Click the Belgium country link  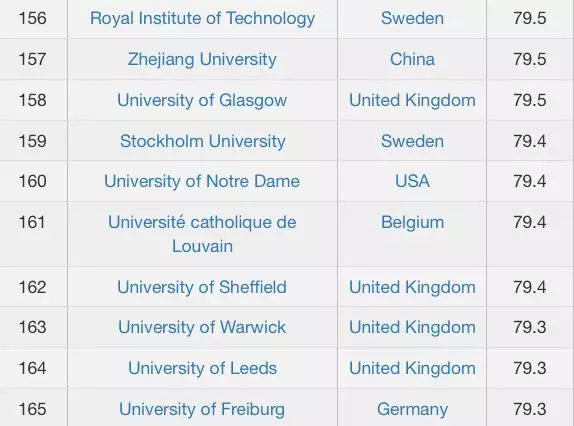[412, 223]
